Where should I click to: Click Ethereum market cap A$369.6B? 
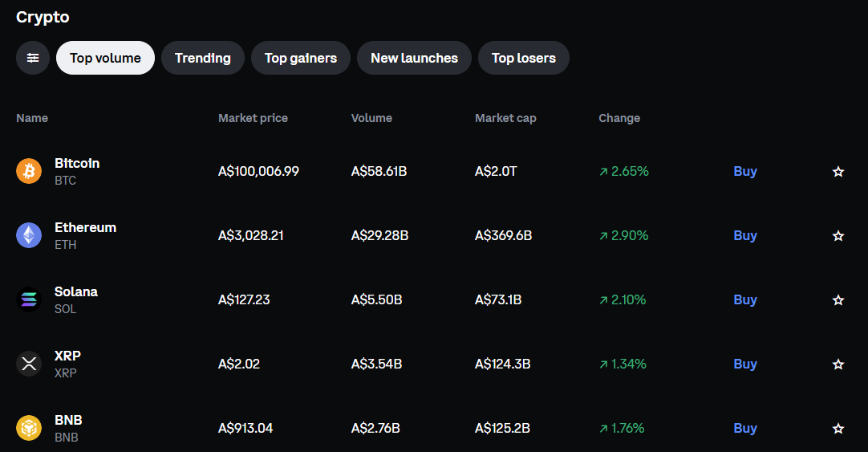pyautogui.click(x=504, y=235)
